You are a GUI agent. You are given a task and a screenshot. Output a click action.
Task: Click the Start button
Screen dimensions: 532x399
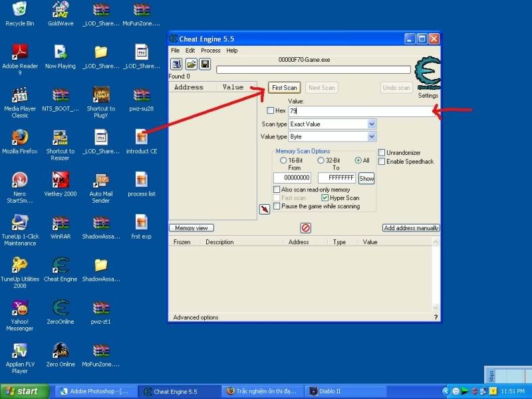pyautogui.click(x=25, y=391)
